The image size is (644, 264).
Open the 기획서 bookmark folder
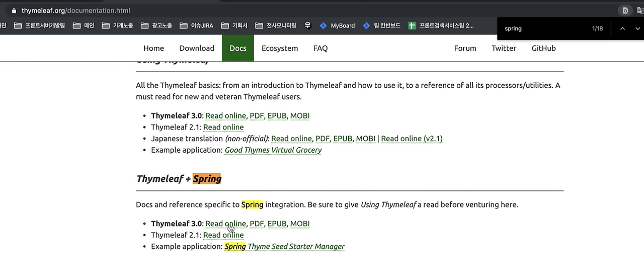[x=234, y=26]
